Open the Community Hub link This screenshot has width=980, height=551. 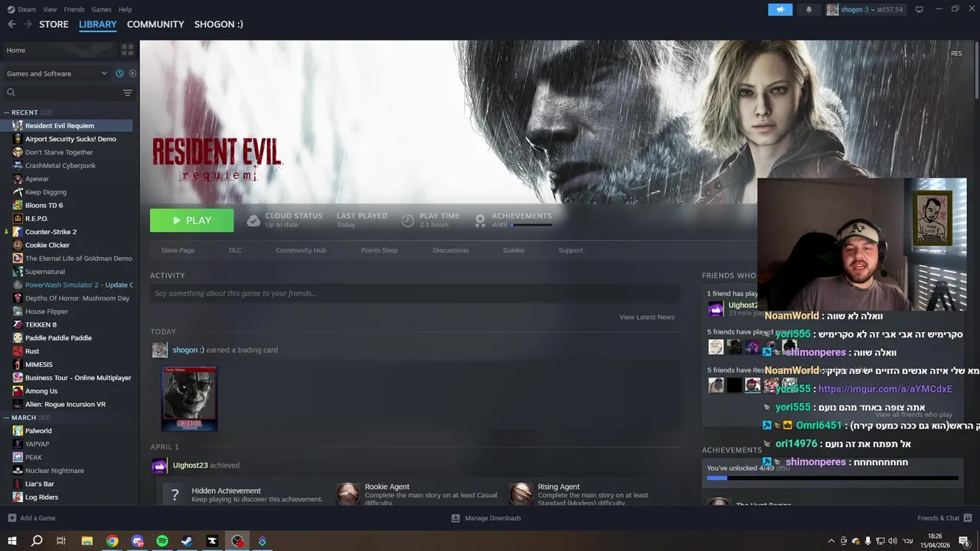tap(301, 250)
